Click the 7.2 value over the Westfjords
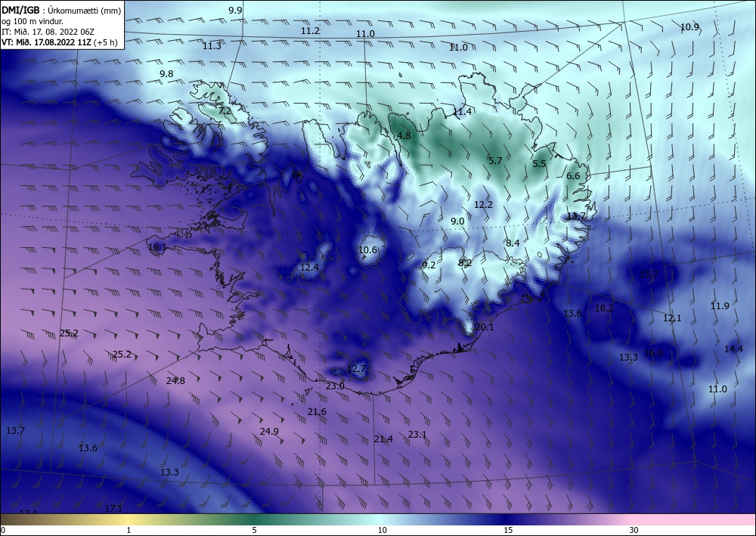This screenshot has width=756, height=536. [225, 111]
